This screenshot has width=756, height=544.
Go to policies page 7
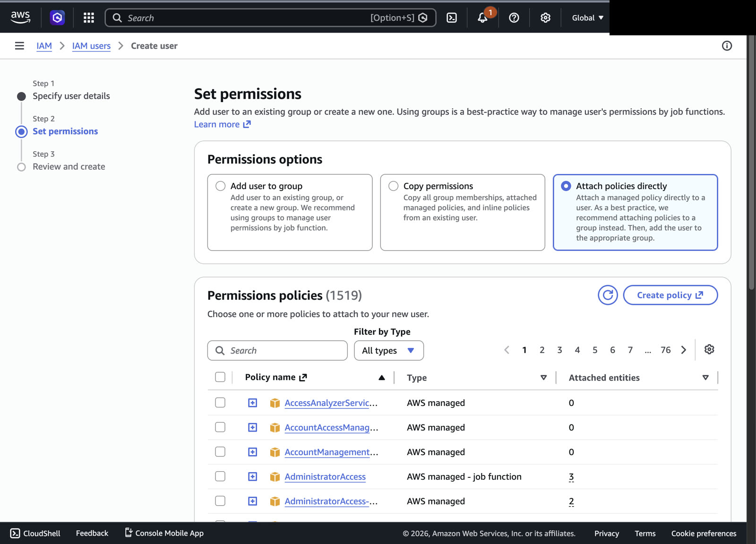click(630, 350)
